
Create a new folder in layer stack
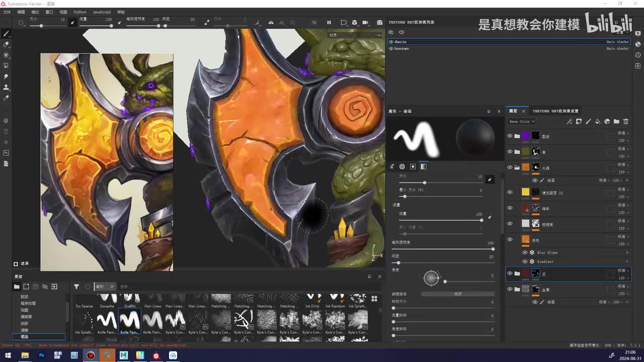(x=616, y=121)
